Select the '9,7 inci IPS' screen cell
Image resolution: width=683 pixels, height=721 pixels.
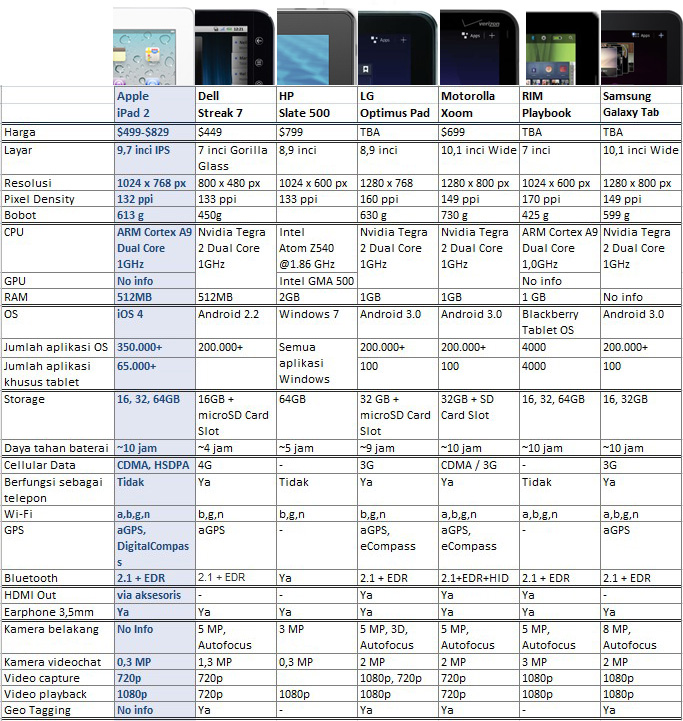[x=155, y=158]
